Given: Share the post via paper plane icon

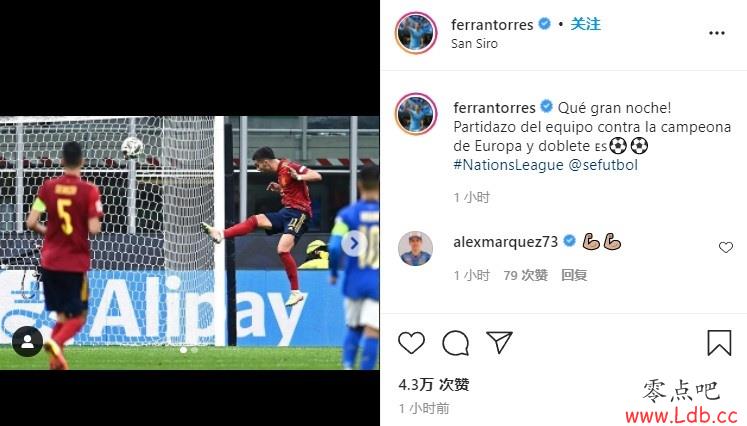Looking at the screenshot, I should coord(499,342).
